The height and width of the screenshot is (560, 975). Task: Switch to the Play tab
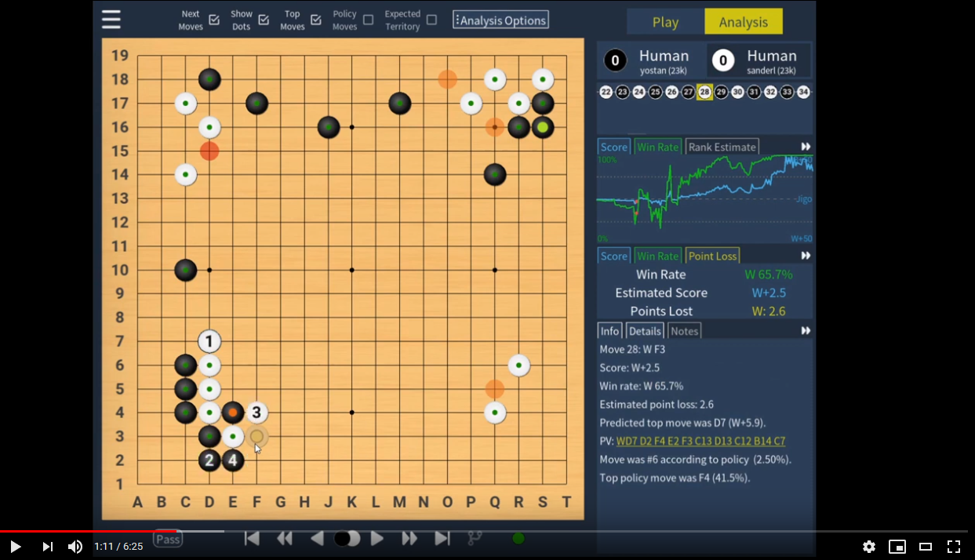pos(665,22)
